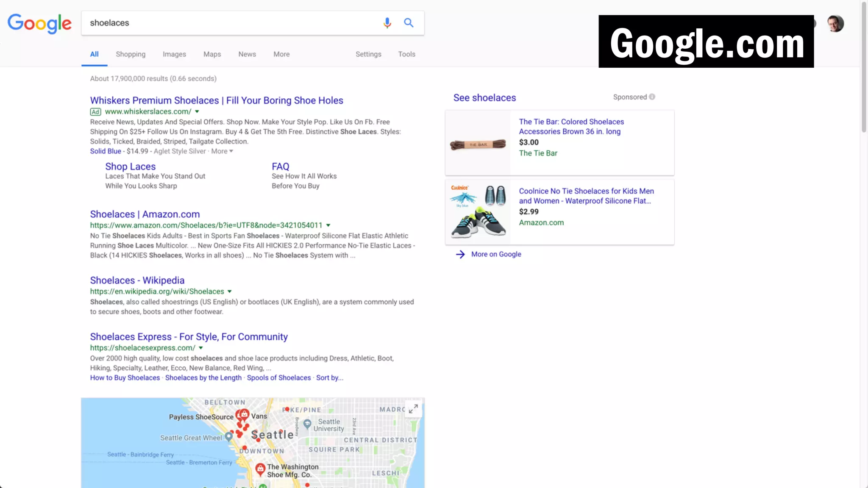The height and width of the screenshot is (488, 868).
Task: Click the Amazon.com seller name
Action: click(x=541, y=223)
